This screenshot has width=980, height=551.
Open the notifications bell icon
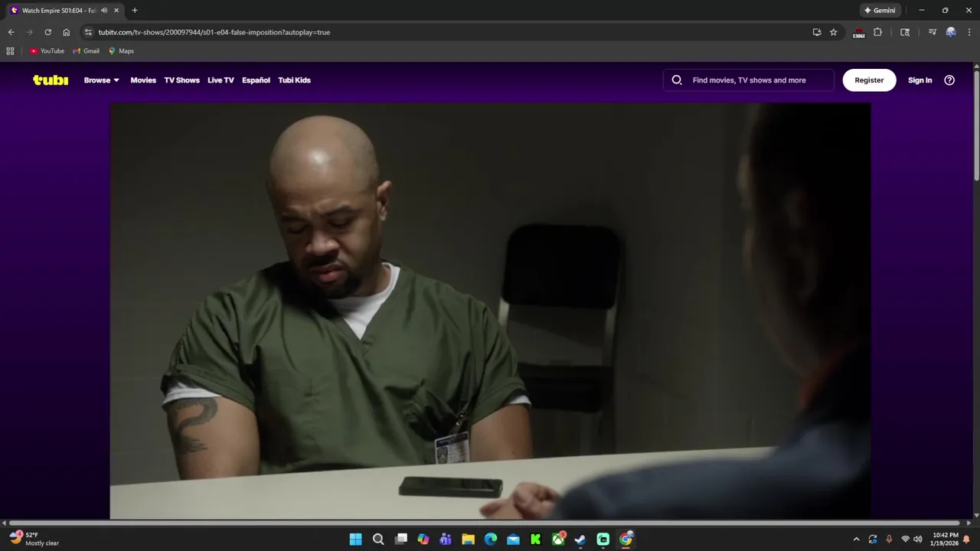tap(966, 540)
